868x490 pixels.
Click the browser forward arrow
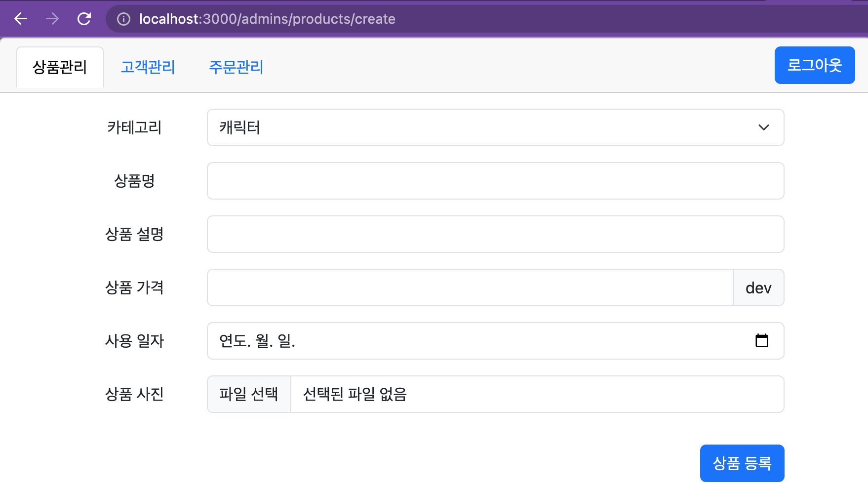coord(52,19)
